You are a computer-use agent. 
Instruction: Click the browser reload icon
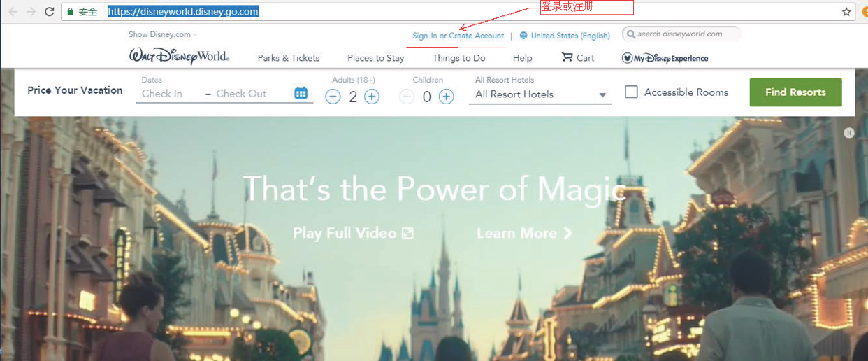[x=49, y=12]
